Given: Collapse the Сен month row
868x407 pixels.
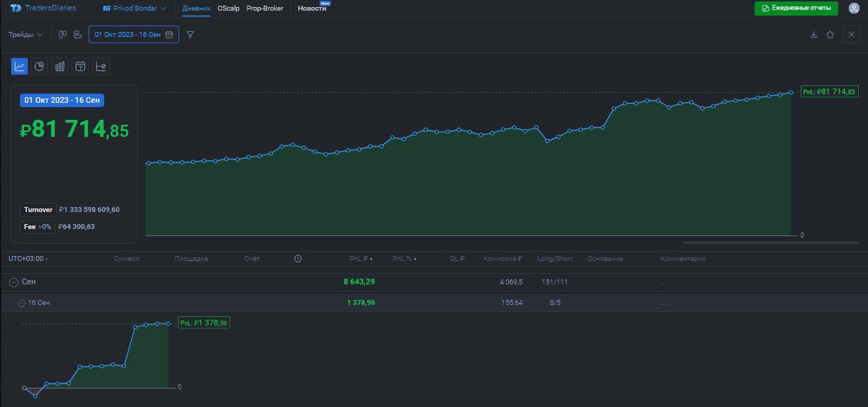Looking at the screenshot, I should [13, 282].
